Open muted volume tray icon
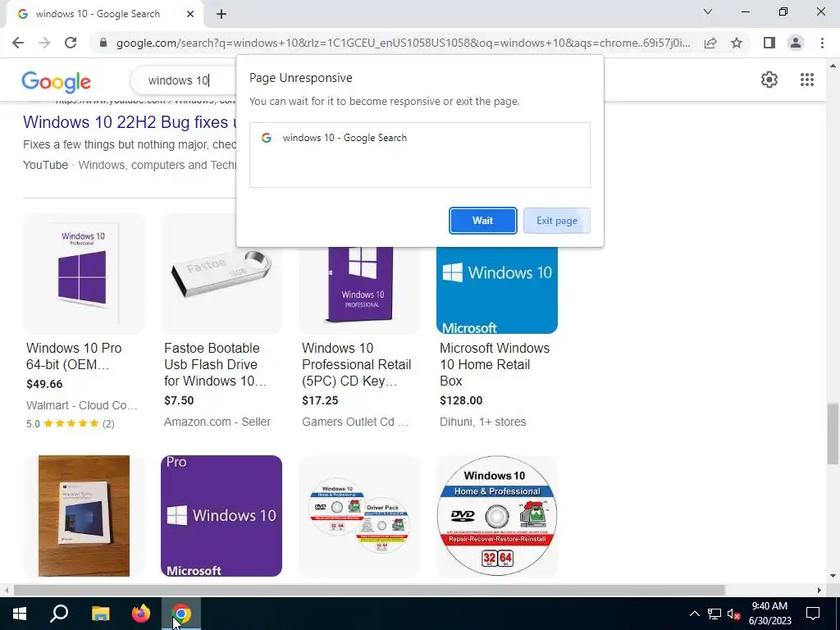840x630 pixels. 734,614
